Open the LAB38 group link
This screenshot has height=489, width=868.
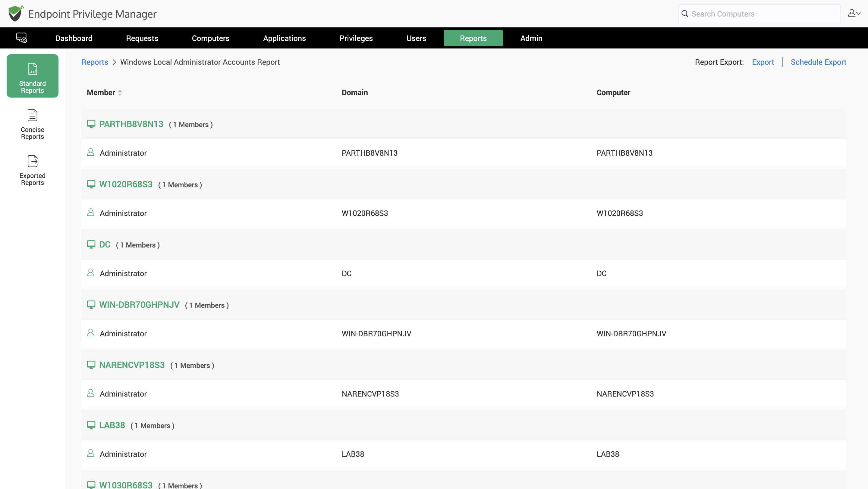pos(112,425)
